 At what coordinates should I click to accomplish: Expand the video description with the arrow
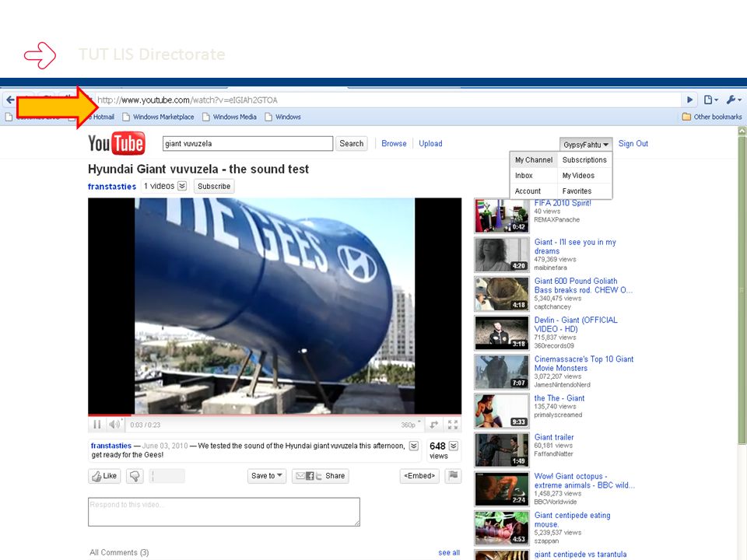point(414,446)
